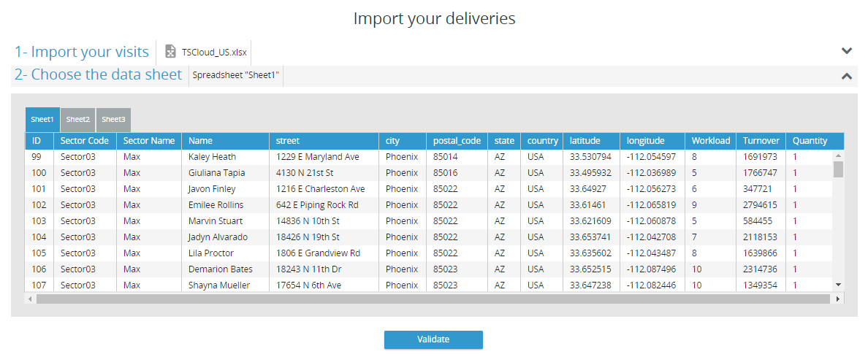
Task: Switch to the Sheet1 tab
Action: tap(42, 120)
